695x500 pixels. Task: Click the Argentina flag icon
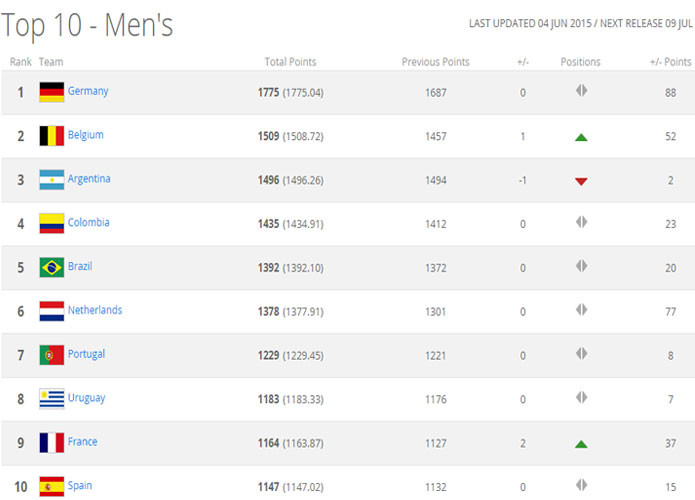(x=51, y=180)
